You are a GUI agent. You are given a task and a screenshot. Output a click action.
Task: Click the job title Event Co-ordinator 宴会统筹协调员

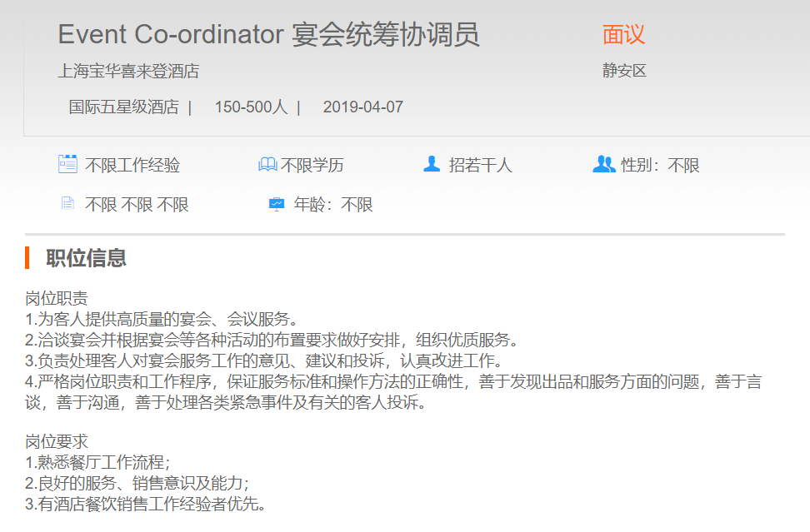[x=268, y=35]
